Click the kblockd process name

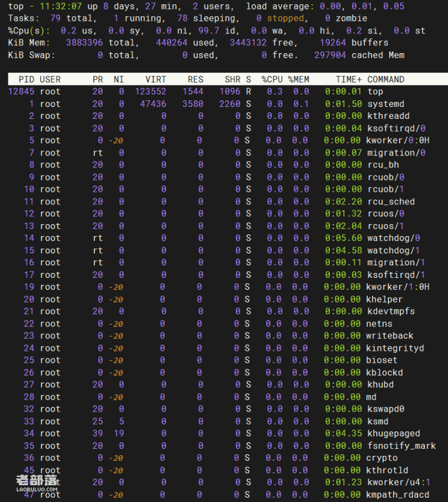[384, 373]
